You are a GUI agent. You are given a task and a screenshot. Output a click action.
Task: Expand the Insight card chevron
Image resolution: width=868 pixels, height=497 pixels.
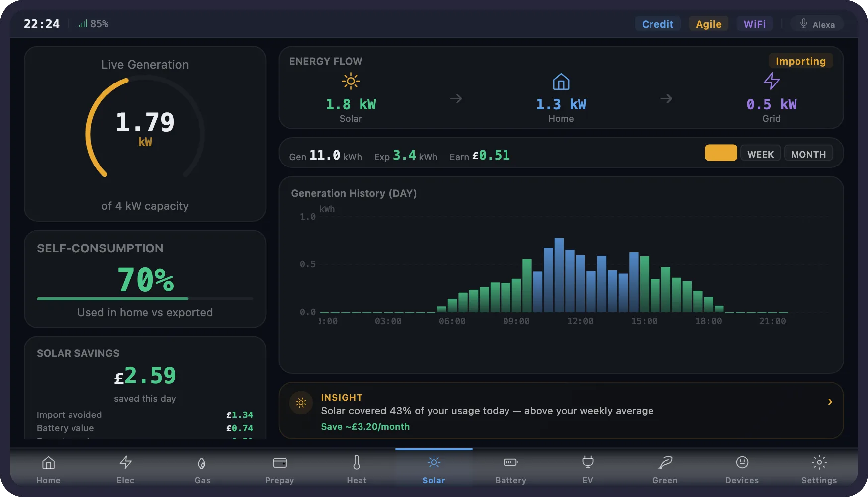[830, 401]
